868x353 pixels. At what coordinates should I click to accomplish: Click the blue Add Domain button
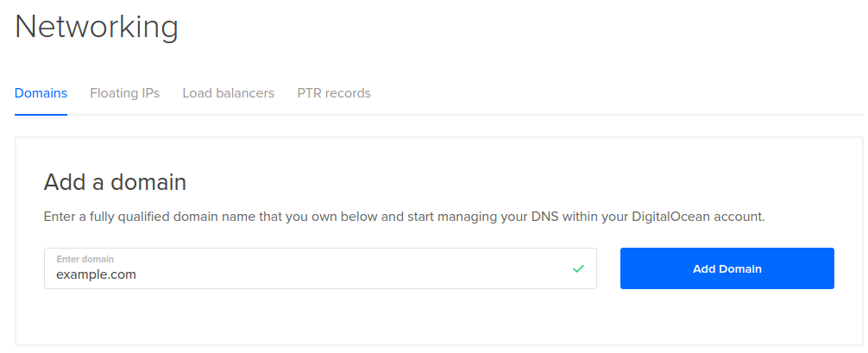point(726,268)
